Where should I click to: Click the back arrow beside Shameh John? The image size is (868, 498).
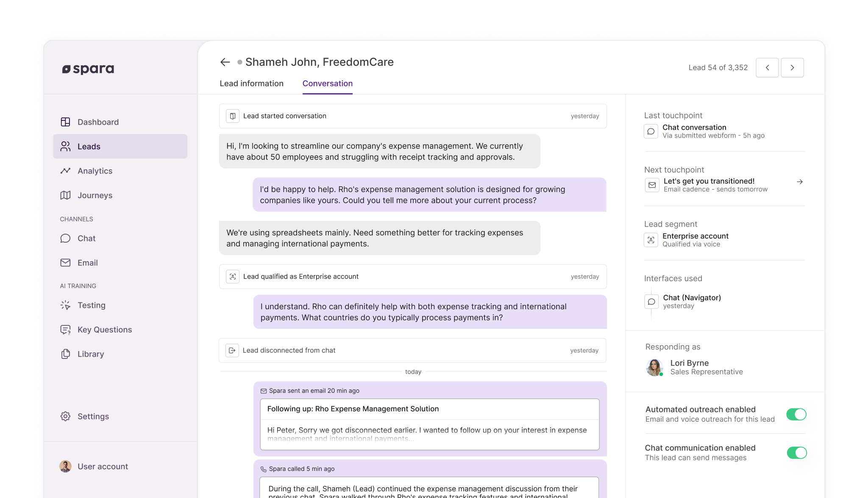coord(225,62)
